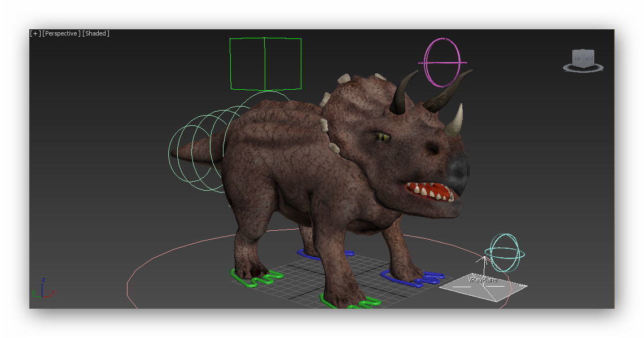
Task: Select the magenta circular head control
Action: tap(443, 63)
